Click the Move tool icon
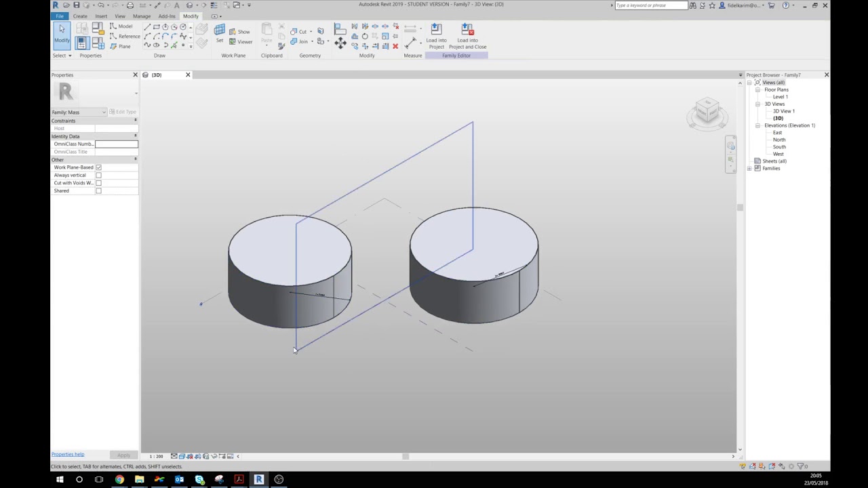Image resolution: width=868 pixels, height=488 pixels. (x=340, y=43)
